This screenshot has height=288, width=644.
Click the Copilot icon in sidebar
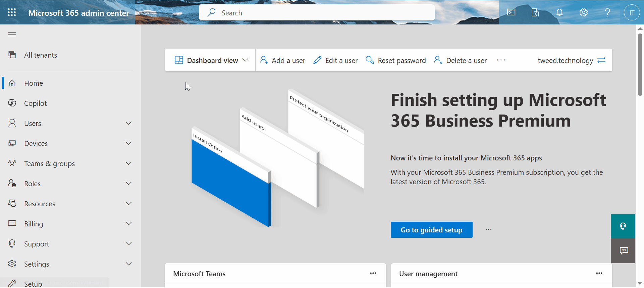tap(12, 103)
